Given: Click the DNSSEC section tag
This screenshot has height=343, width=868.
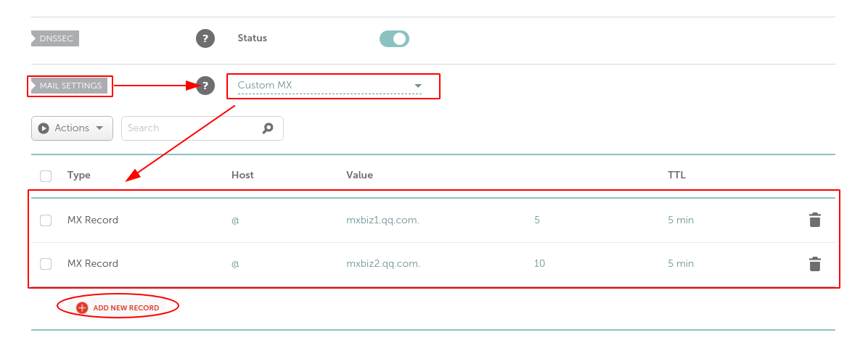Looking at the screenshot, I should 55,38.
